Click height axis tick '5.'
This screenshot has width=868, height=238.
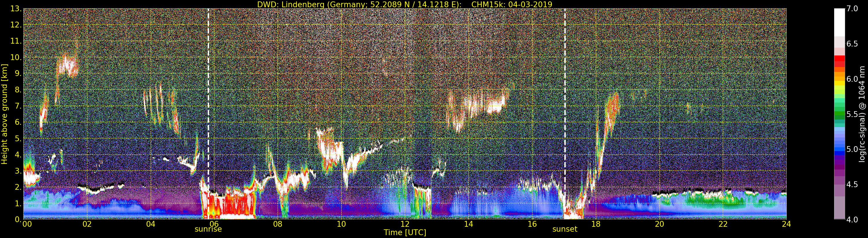18,138
